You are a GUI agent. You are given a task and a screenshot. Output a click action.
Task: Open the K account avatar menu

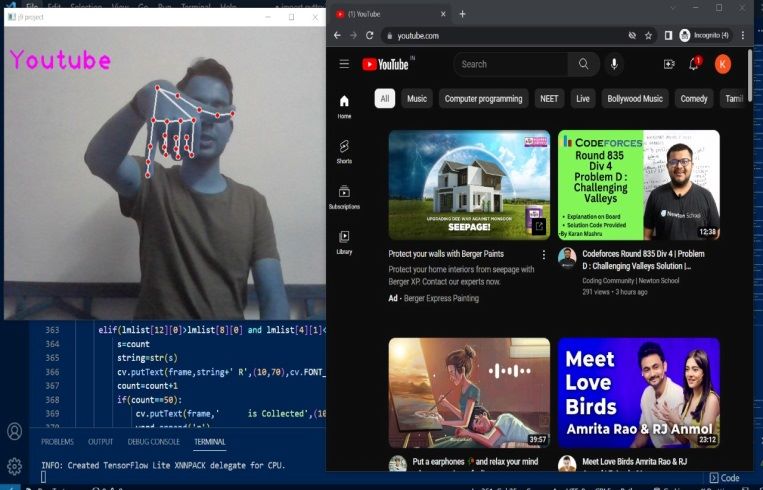tap(723, 64)
